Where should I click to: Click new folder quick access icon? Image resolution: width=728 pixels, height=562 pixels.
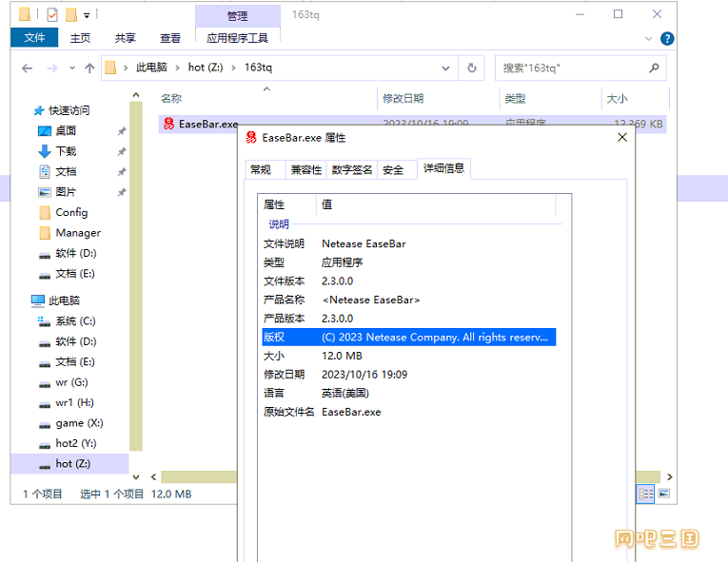[x=71, y=15]
